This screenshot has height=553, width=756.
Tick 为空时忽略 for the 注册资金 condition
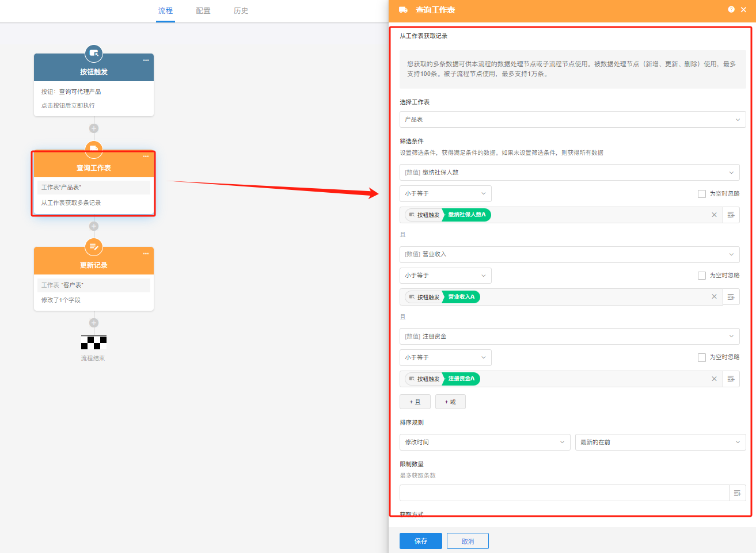click(702, 357)
